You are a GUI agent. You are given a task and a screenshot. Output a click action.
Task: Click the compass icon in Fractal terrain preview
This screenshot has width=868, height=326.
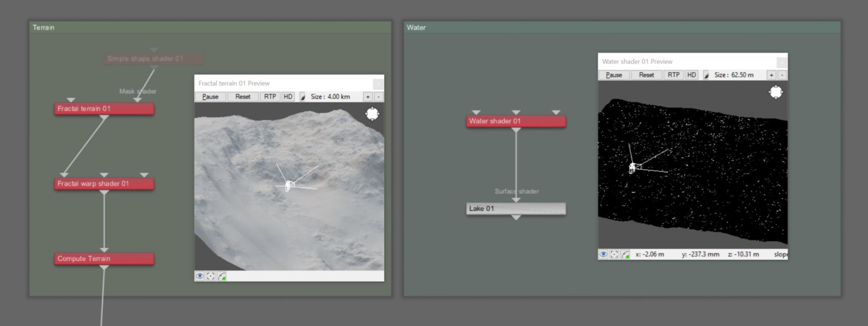click(372, 114)
